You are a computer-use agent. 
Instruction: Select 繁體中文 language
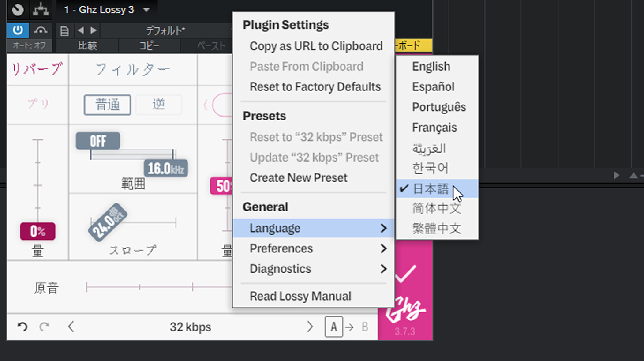click(x=437, y=229)
